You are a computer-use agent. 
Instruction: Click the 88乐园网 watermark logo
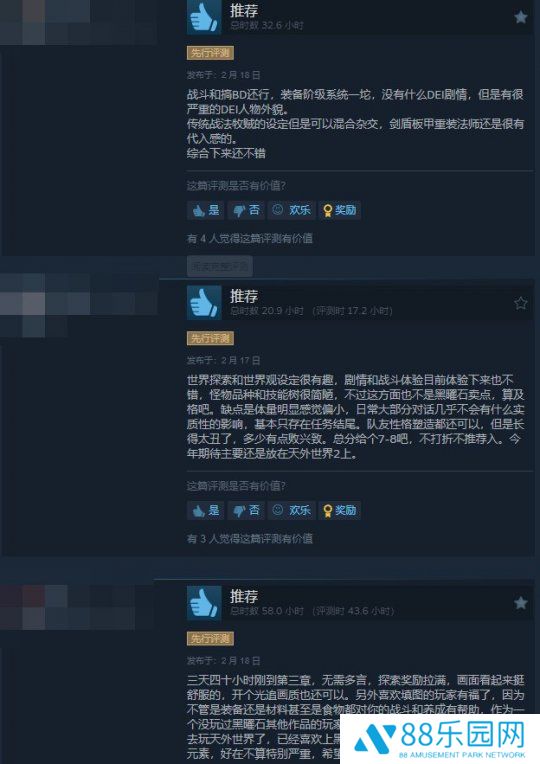click(x=440, y=739)
